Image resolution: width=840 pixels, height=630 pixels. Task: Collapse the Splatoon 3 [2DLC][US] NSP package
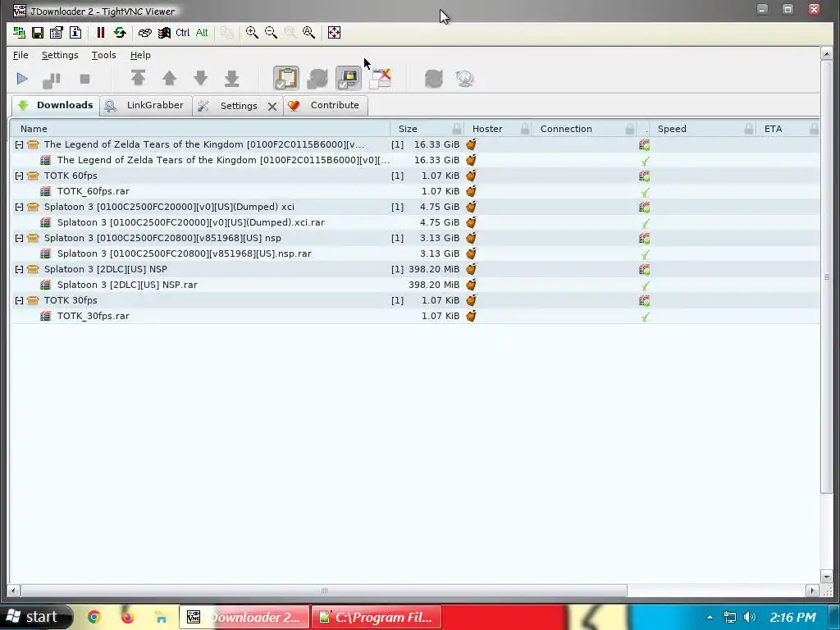20,269
